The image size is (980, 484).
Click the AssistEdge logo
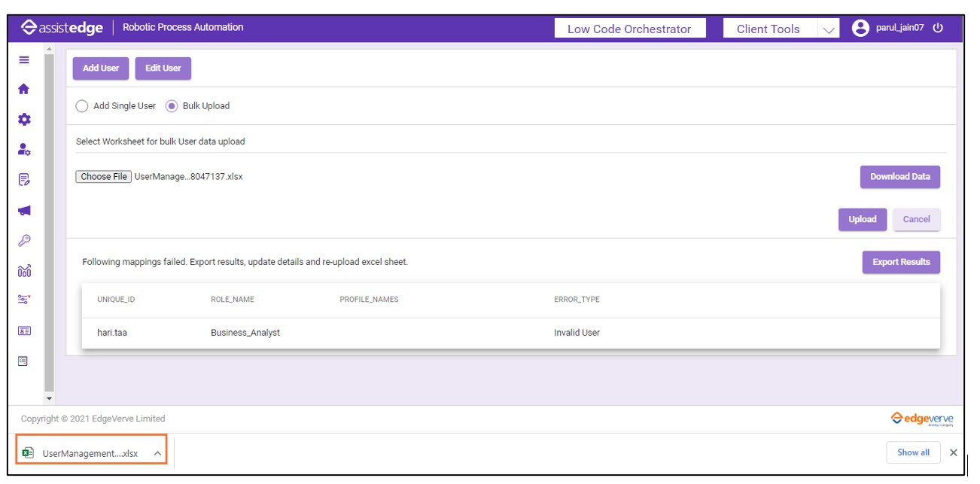(x=62, y=28)
